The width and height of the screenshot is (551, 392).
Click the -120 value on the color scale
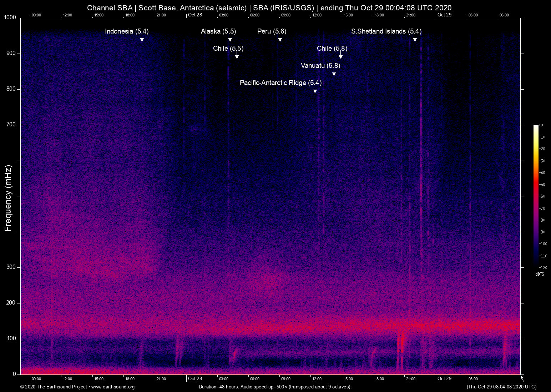543,267
